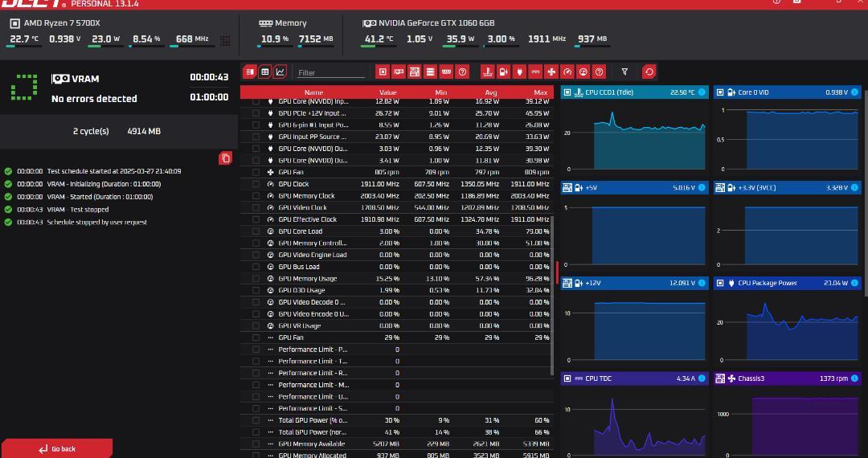This screenshot has height=458, width=868.
Task: Sort the table by the Avg column
Action: pos(490,92)
